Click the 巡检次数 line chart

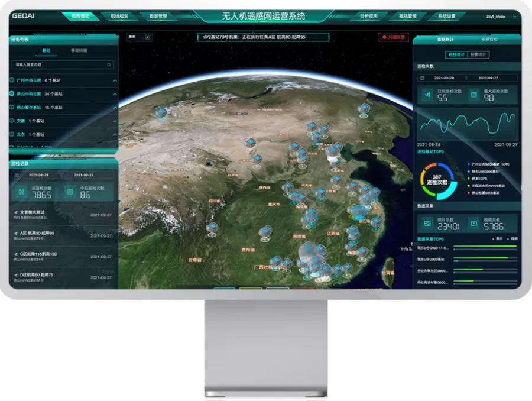468,124
